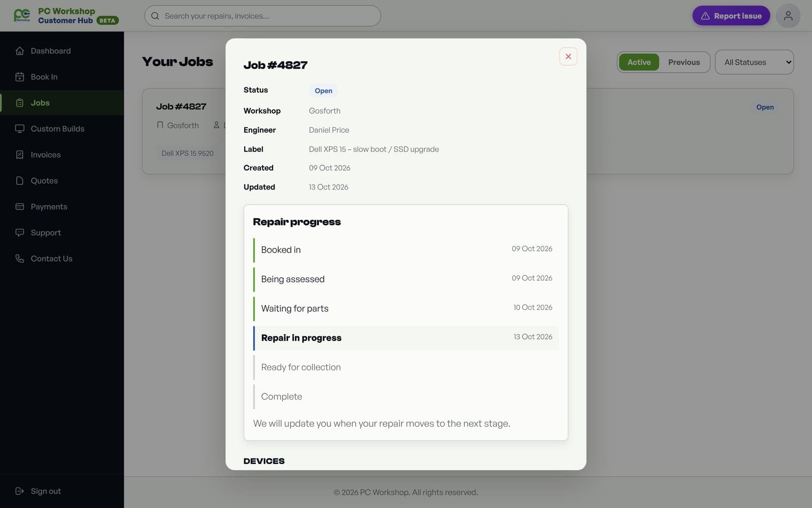Switch to Previous jobs toggle
The width and height of the screenshot is (812, 508).
tap(684, 62)
